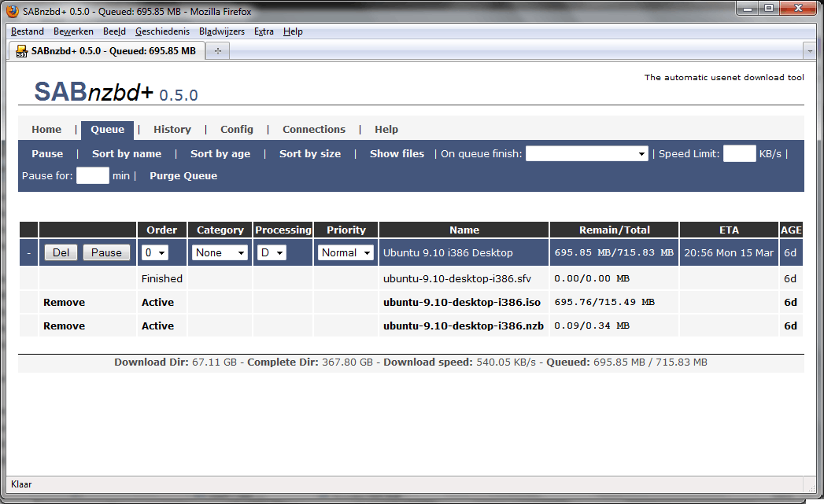Open the Queue page tab
Image resolution: width=824 pixels, height=504 pixels.
point(108,129)
